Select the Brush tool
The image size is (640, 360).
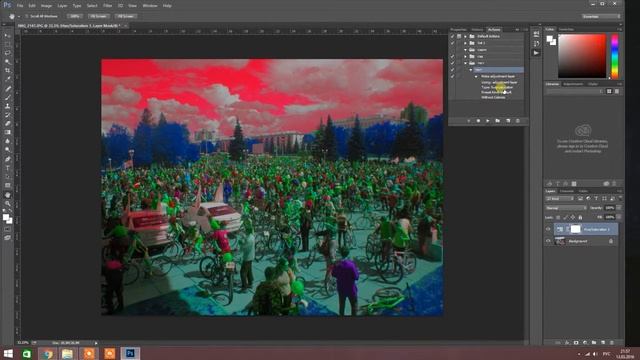pyautogui.click(x=7, y=97)
